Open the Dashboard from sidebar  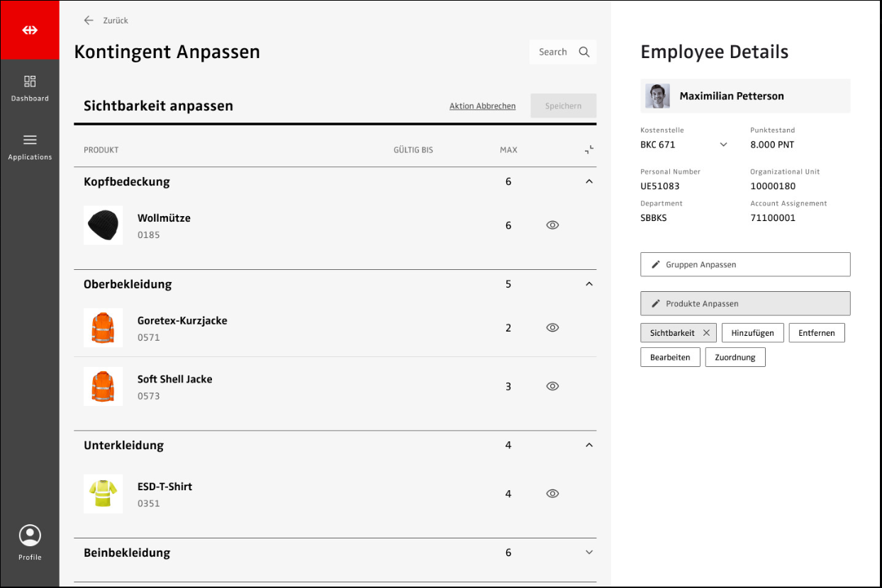tap(30, 88)
